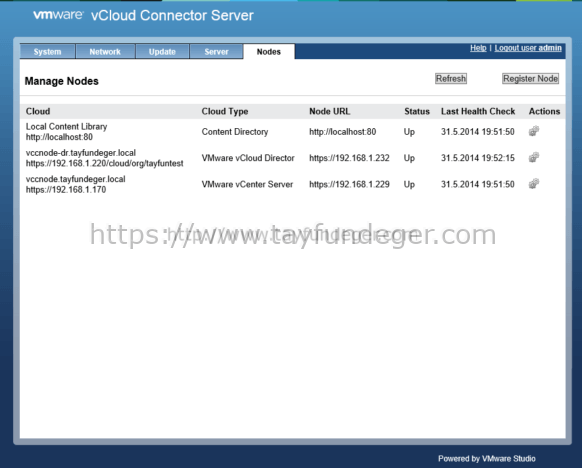Click the VMware logo in header
582x468 pixels.
[58, 15]
